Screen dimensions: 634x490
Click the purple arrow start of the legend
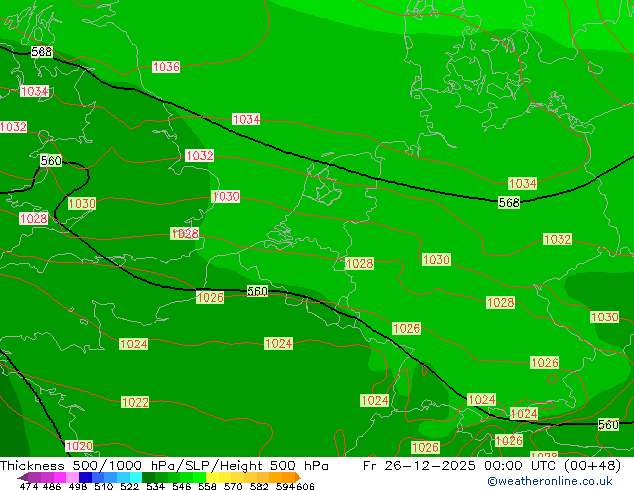point(23,477)
